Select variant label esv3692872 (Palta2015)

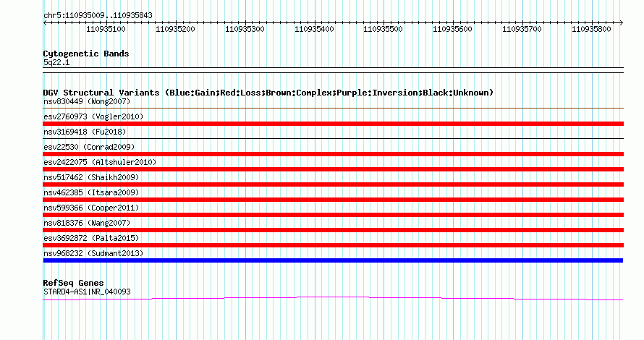point(91,238)
